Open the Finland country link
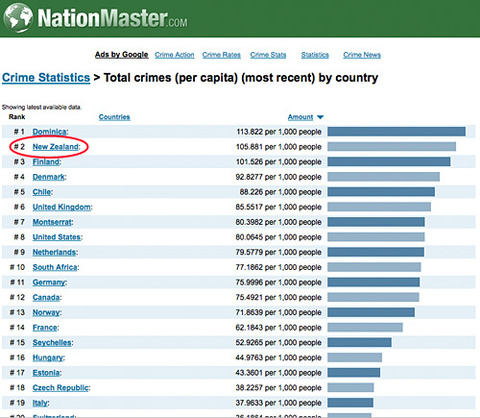 click(46, 162)
